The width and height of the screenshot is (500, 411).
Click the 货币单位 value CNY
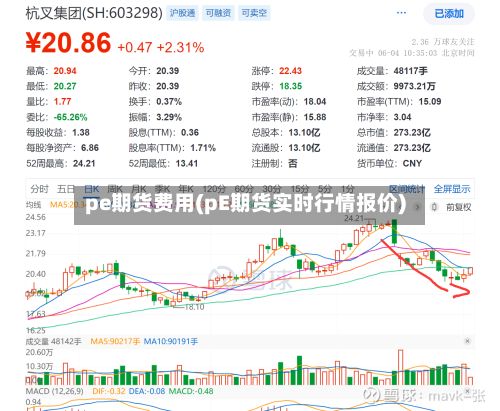[x=412, y=163]
